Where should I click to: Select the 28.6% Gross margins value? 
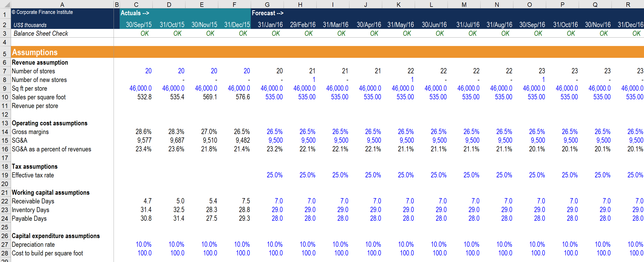tap(143, 132)
